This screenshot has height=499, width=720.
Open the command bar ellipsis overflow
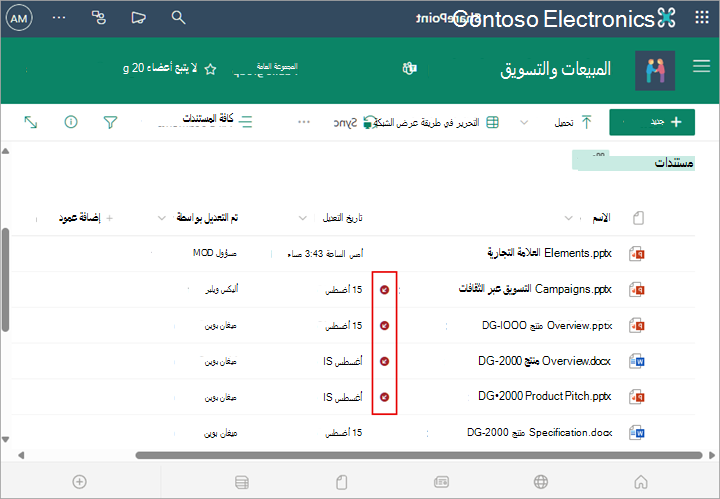pos(304,122)
